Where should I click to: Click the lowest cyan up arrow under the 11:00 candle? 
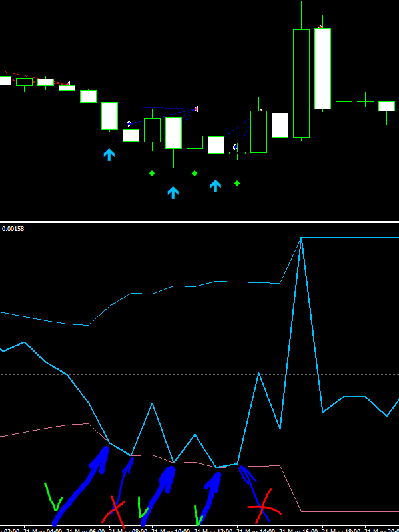173,192
